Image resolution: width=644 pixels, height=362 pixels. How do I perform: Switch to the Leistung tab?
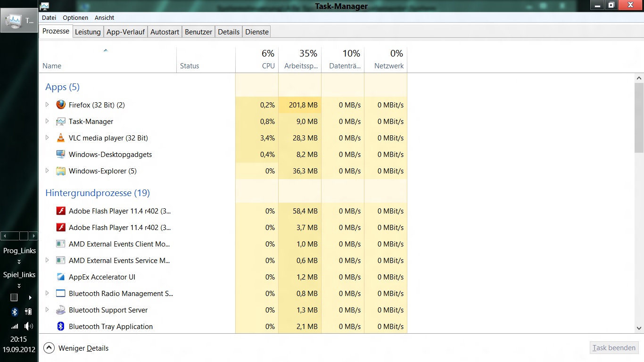pos(88,32)
